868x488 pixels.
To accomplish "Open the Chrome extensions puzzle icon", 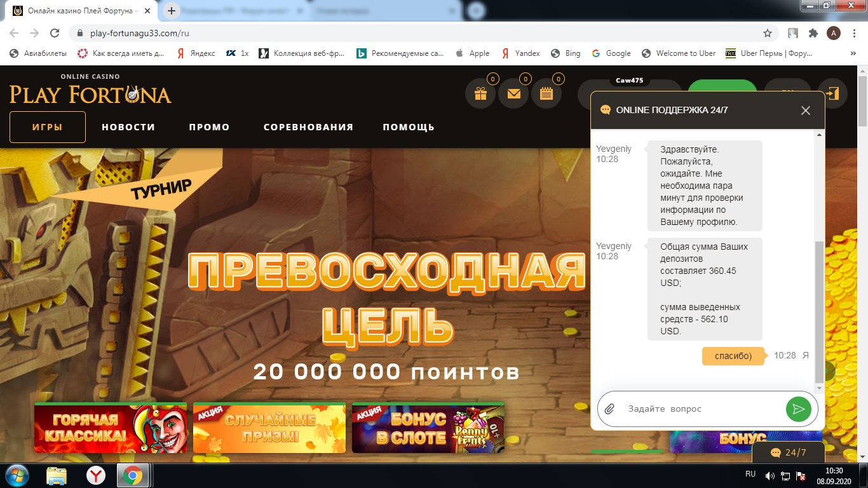I will (813, 33).
